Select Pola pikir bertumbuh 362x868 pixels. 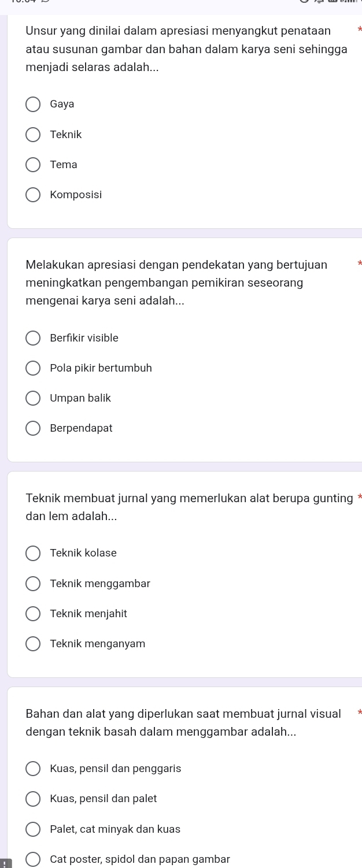click(33, 368)
